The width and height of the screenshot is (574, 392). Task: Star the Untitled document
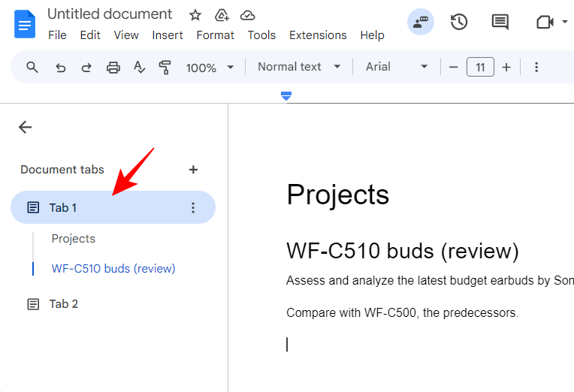pyautogui.click(x=195, y=15)
